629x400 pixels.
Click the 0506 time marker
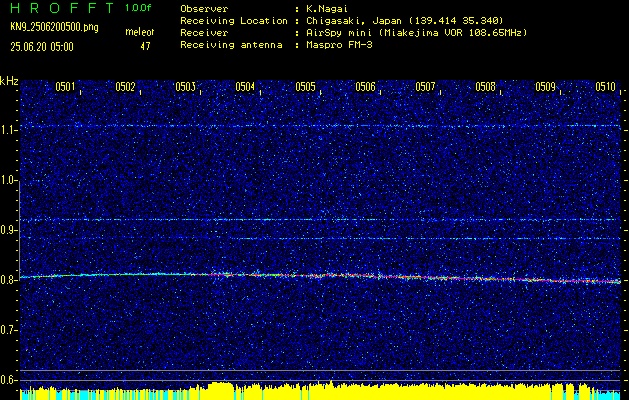[x=365, y=87]
